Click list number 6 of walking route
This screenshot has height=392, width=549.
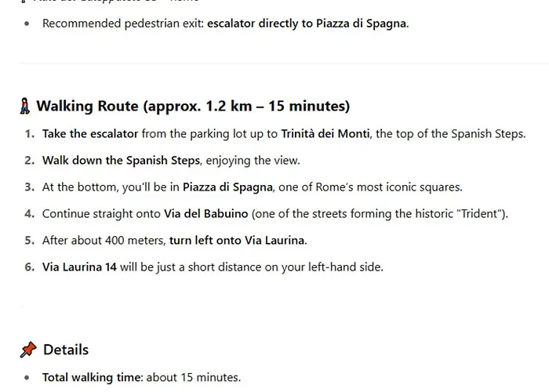point(30,267)
